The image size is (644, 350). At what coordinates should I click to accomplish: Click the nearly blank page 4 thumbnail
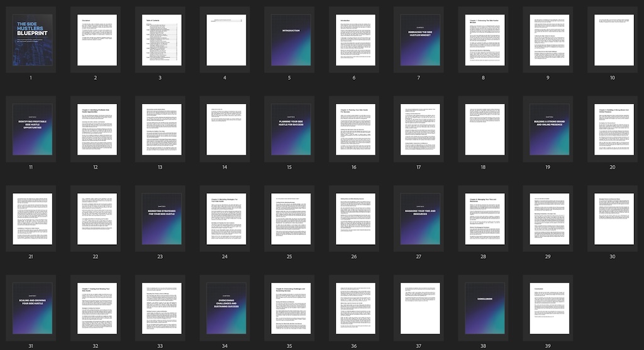(x=226, y=40)
